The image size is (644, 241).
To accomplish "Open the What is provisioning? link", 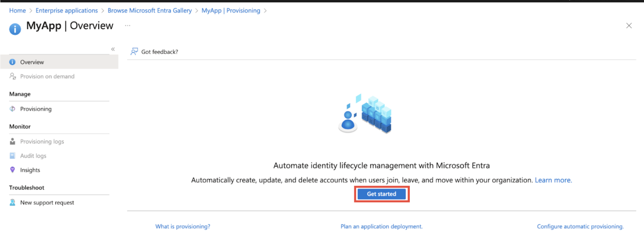I will pyautogui.click(x=183, y=226).
